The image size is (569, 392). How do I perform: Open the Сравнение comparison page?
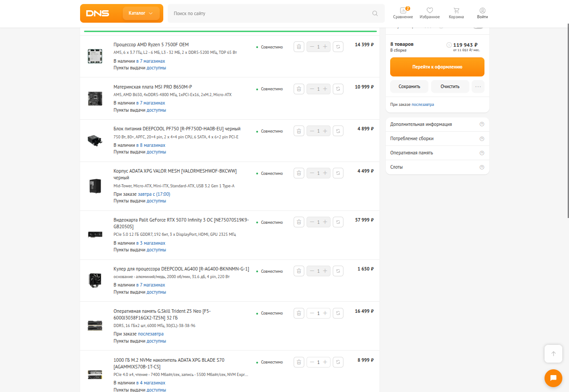coord(403,13)
